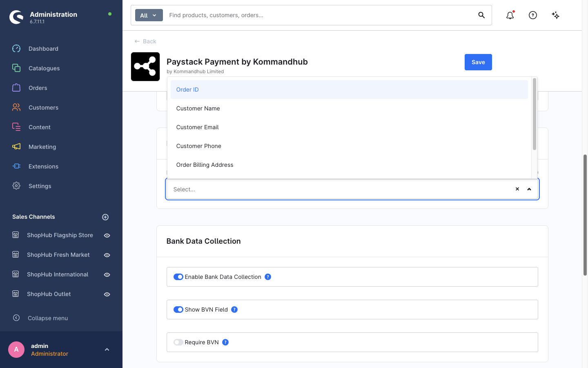Open ShopHub Flagship Store channel
The height and width of the screenshot is (368, 588).
60,235
